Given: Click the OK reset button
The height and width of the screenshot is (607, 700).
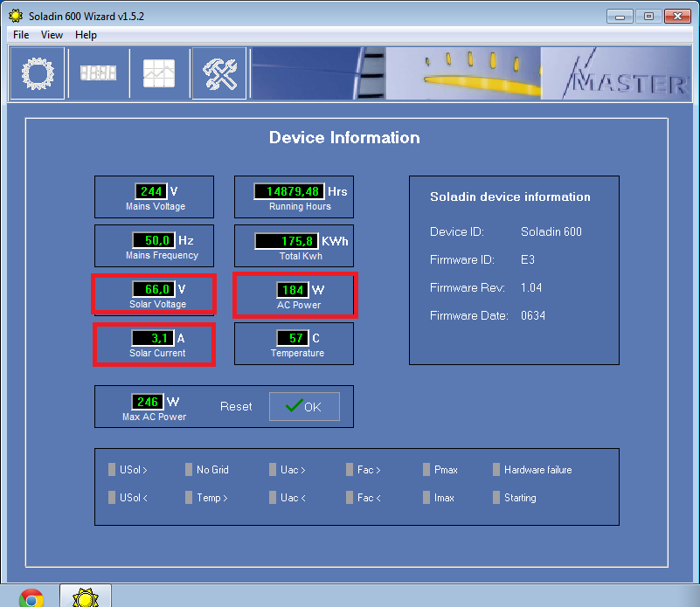Looking at the screenshot, I should tap(304, 407).
